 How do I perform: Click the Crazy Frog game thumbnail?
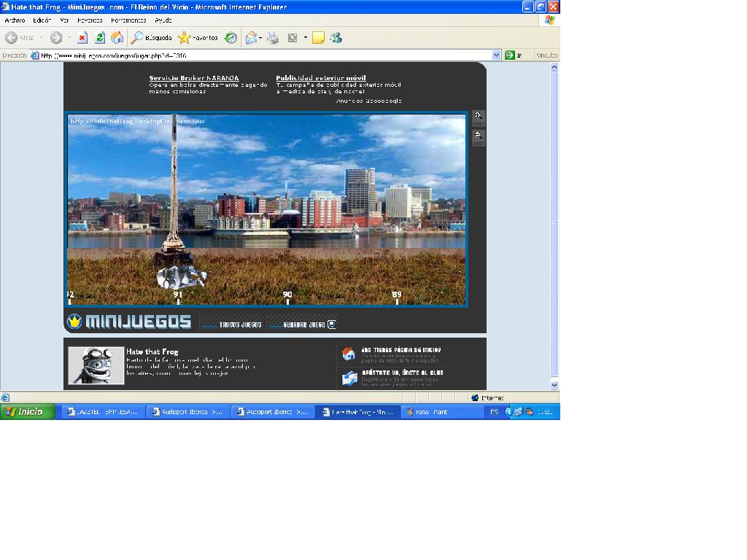coord(96,365)
